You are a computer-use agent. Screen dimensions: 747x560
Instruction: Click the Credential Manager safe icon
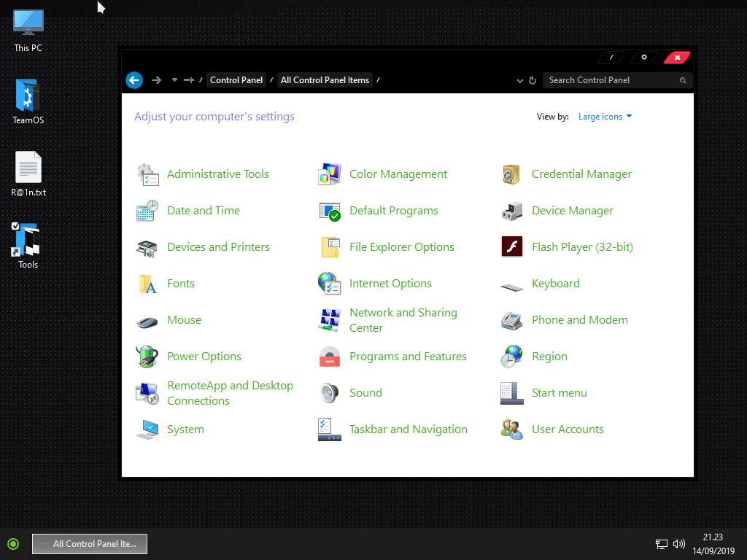tap(511, 174)
